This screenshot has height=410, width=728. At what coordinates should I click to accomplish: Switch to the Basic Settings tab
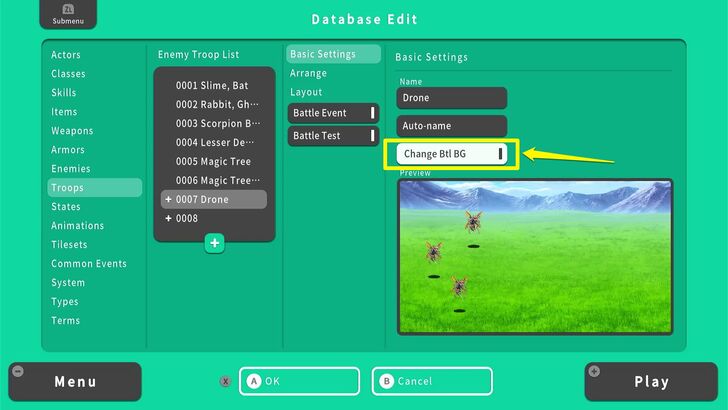click(x=333, y=54)
